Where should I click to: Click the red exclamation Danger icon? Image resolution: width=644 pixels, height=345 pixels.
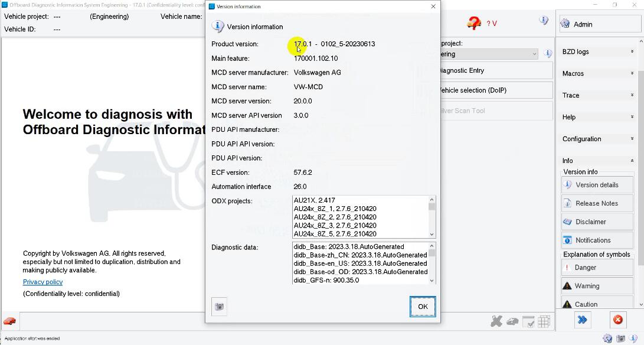(567, 267)
